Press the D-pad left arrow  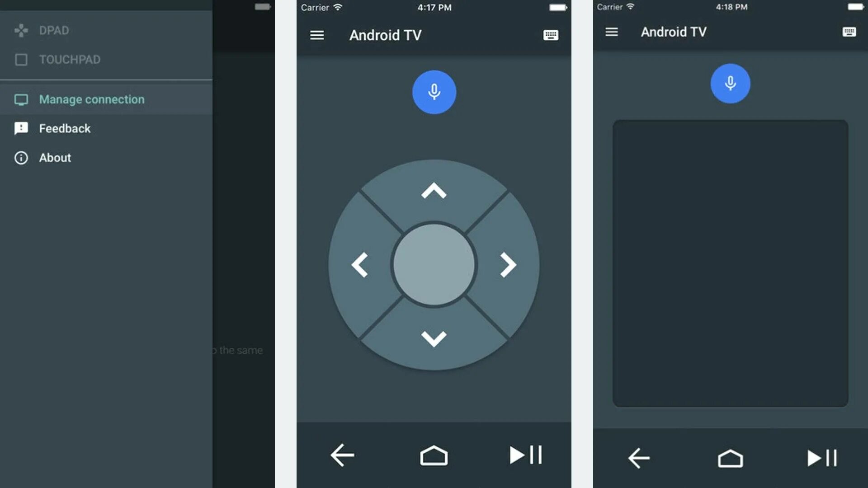(359, 264)
